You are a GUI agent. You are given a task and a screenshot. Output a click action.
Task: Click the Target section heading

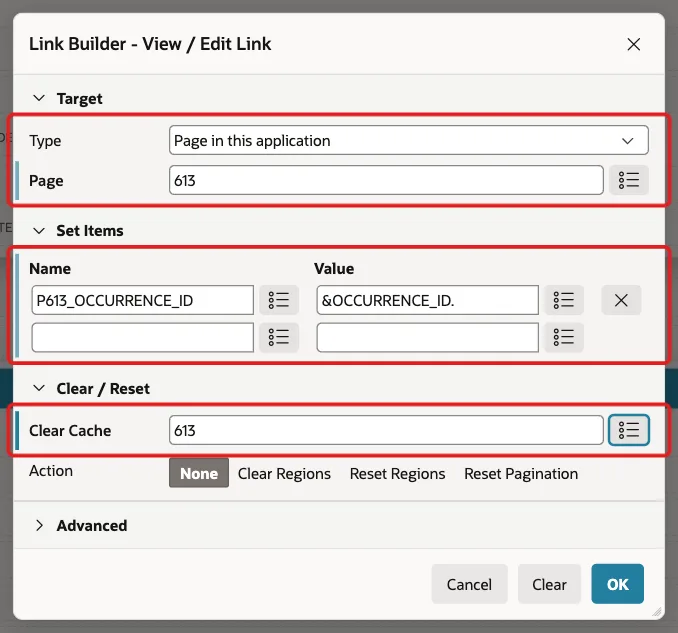coord(80,99)
